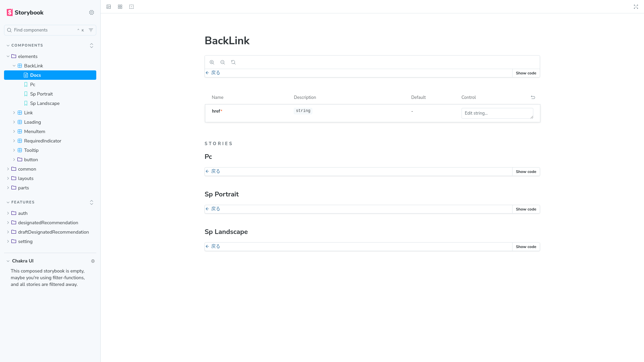Viewport: 644px width, 362px height.
Task: Toggle the grid overlay icon
Action: tap(120, 7)
